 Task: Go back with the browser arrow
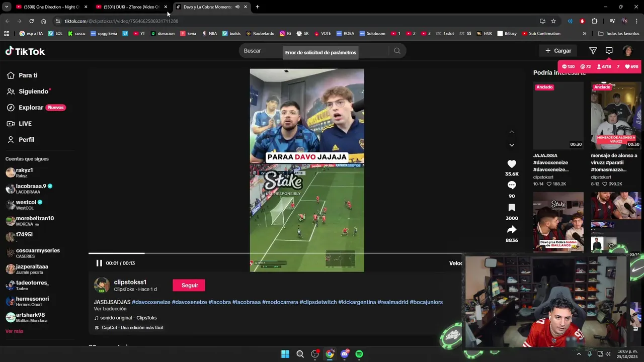[x=7, y=21]
